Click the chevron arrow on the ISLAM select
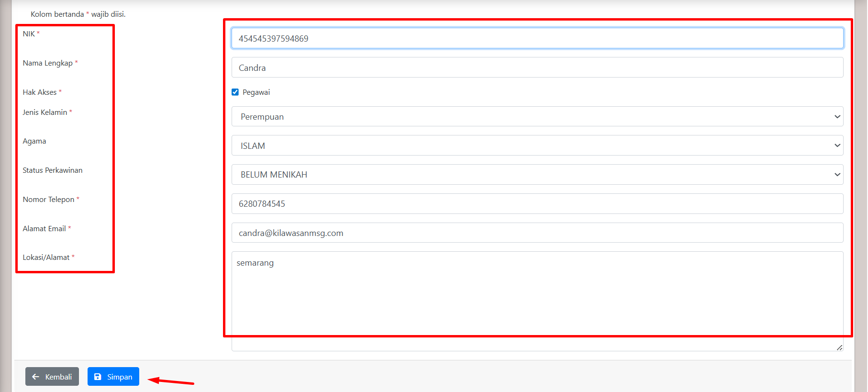Viewport: 868px width, 392px height. (837, 146)
